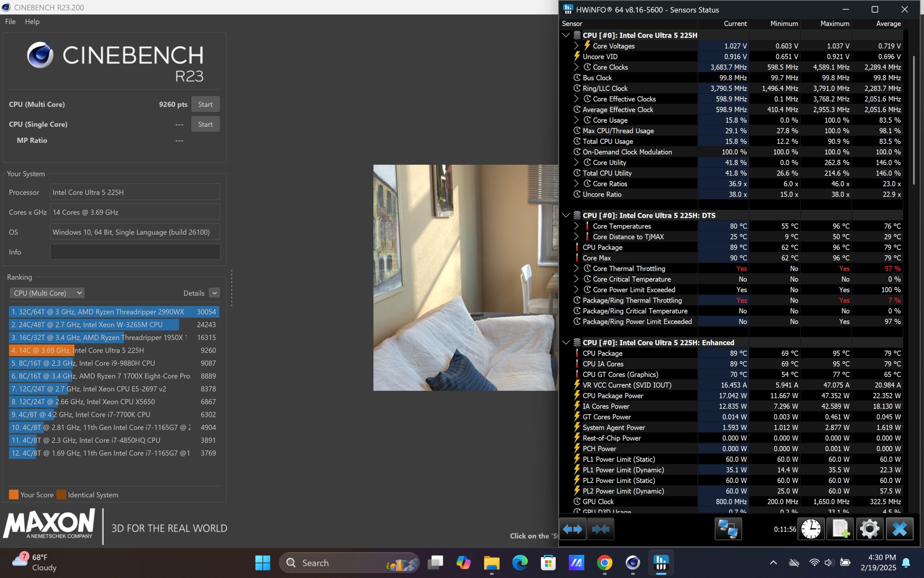Click the ranking panel dotted splitter handle

(231, 288)
